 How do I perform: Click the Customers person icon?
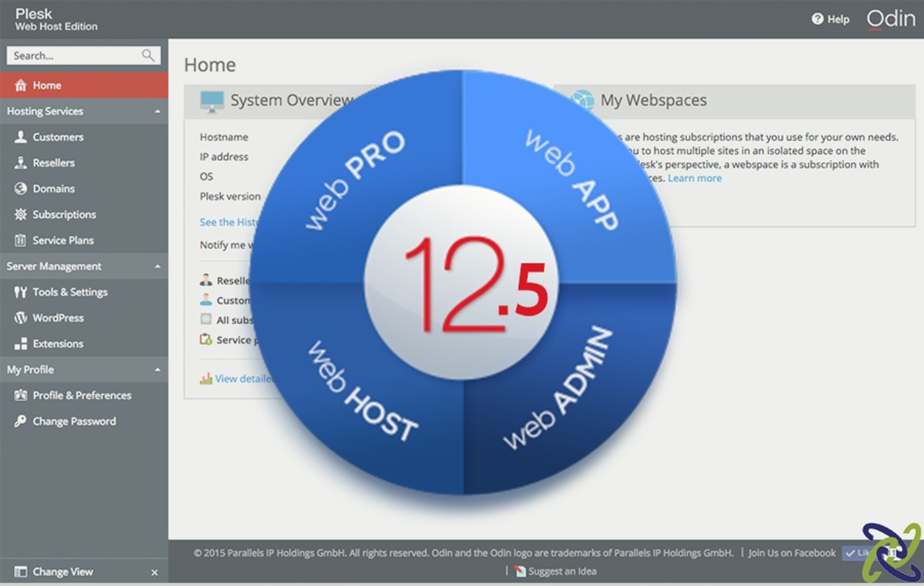tap(20, 137)
